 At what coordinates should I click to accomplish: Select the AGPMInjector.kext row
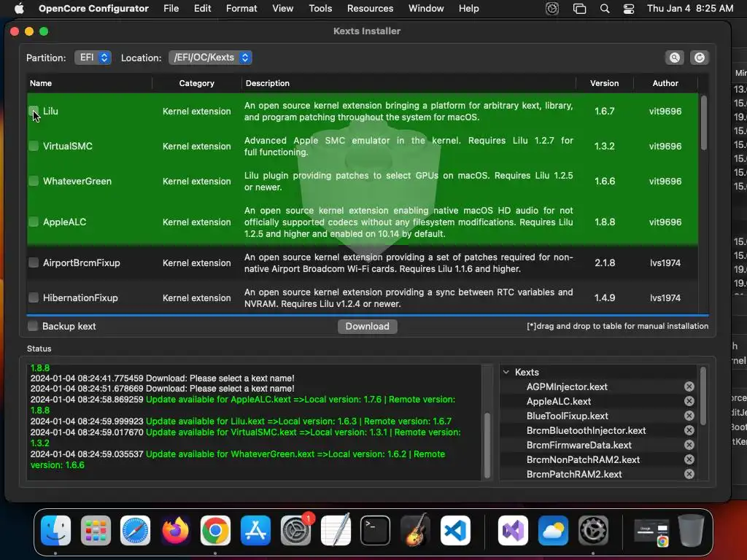[x=599, y=386]
